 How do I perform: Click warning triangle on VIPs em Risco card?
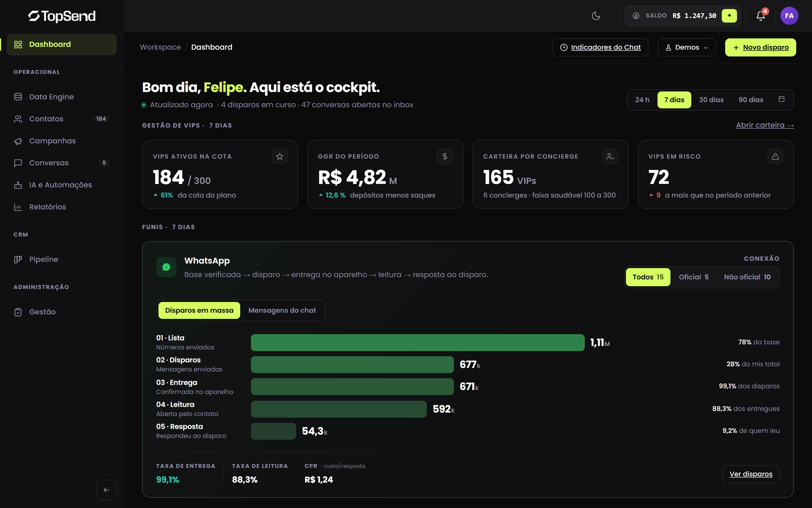[x=775, y=156]
